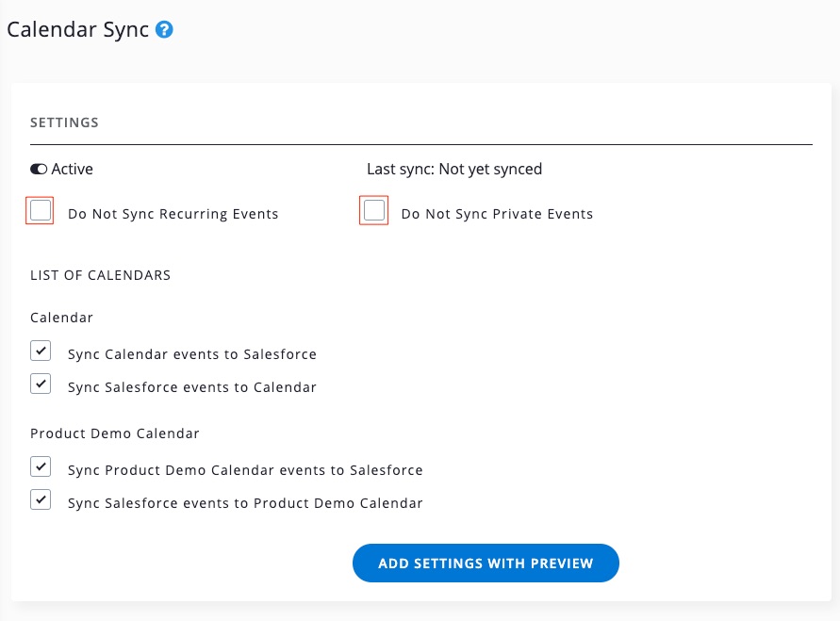Screen dimensions: 840x621
Task: Click the Calendar Sync page title
Action: [x=78, y=30]
